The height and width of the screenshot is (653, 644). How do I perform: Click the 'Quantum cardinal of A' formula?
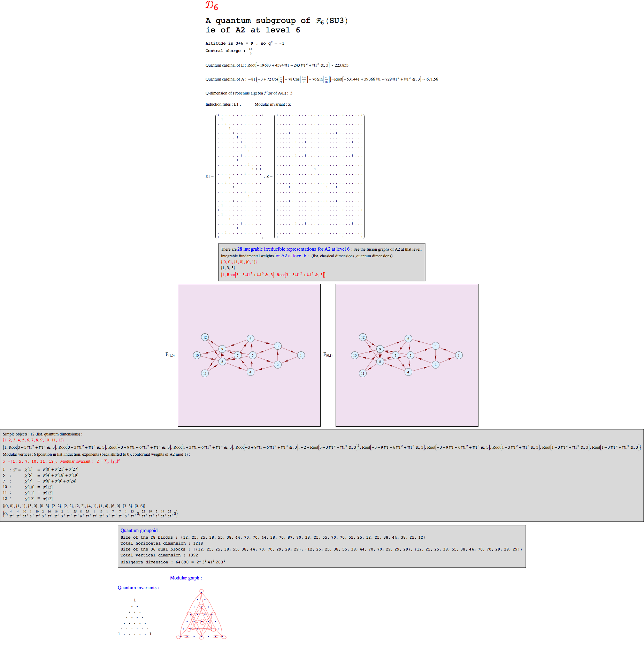click(x=322, y=79)
